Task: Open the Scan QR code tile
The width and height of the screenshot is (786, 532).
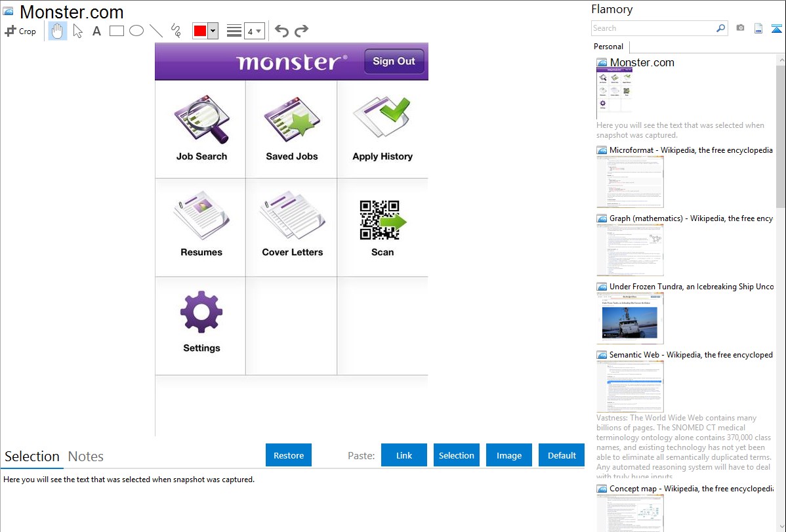Action: [383, 226]
